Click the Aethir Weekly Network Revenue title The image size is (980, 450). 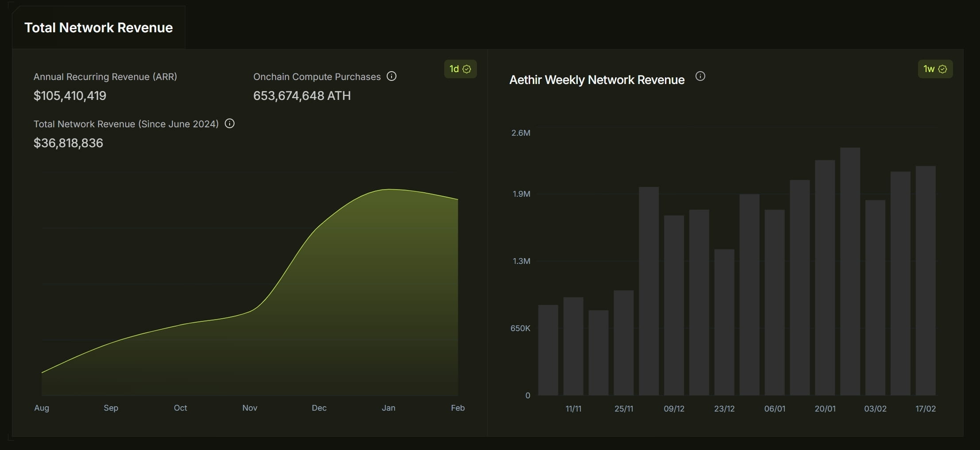coord(597,80)
